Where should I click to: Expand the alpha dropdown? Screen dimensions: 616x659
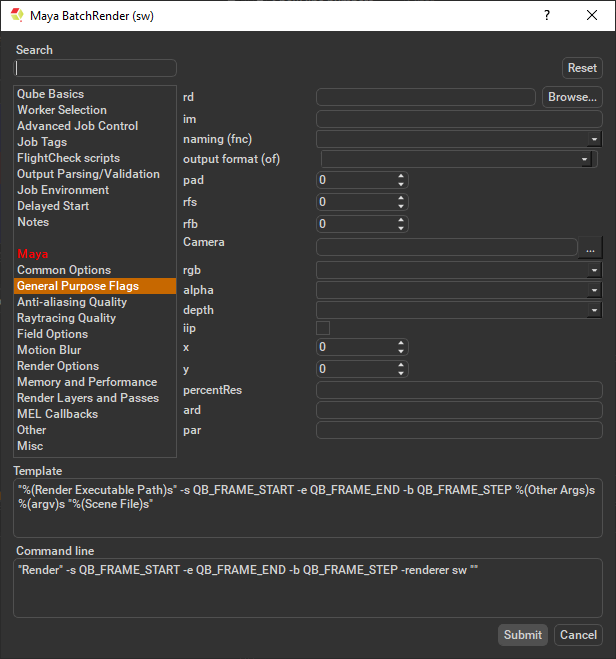594,290
